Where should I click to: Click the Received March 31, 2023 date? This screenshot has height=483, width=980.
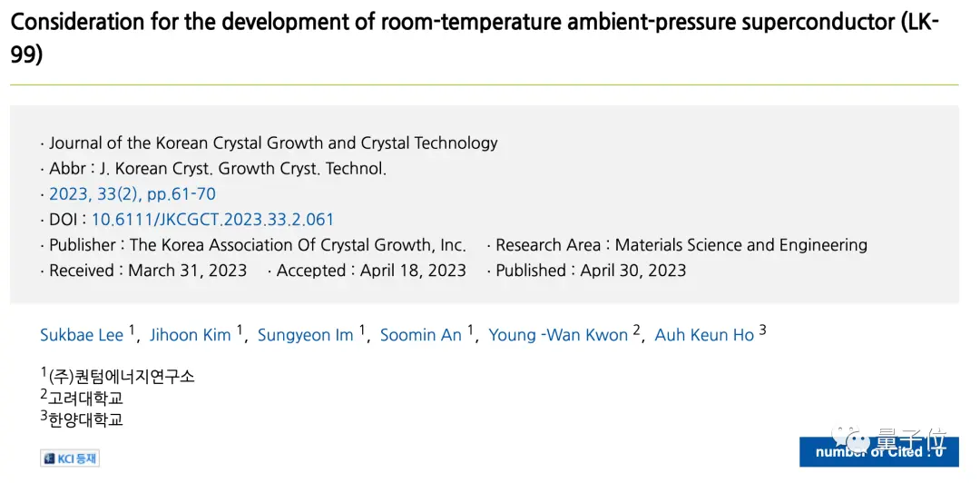(x=187, y=270)
